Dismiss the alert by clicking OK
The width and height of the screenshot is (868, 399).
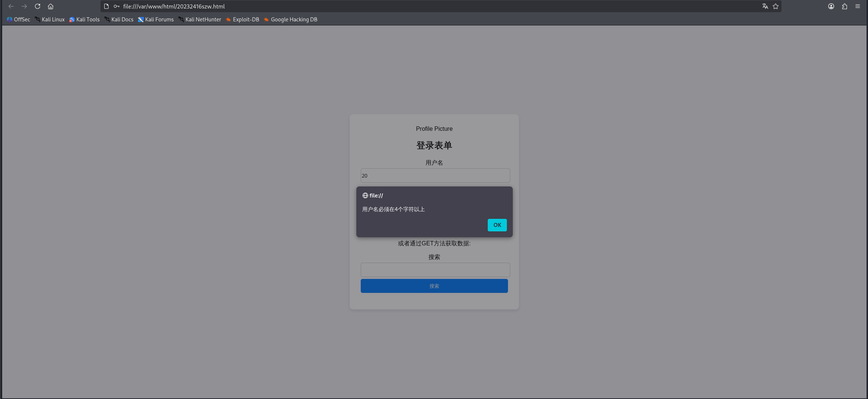[497, 225]
